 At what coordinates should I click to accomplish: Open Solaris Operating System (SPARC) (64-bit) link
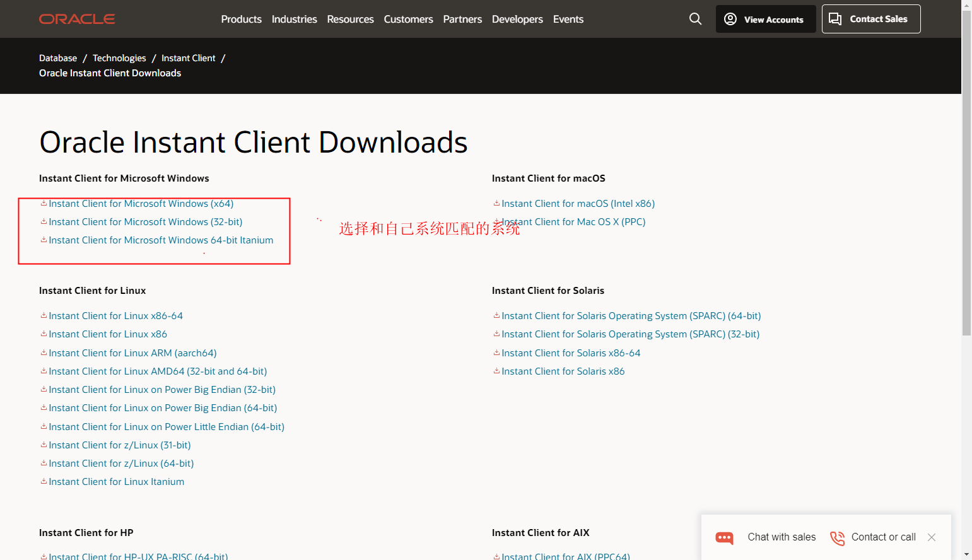631,316
